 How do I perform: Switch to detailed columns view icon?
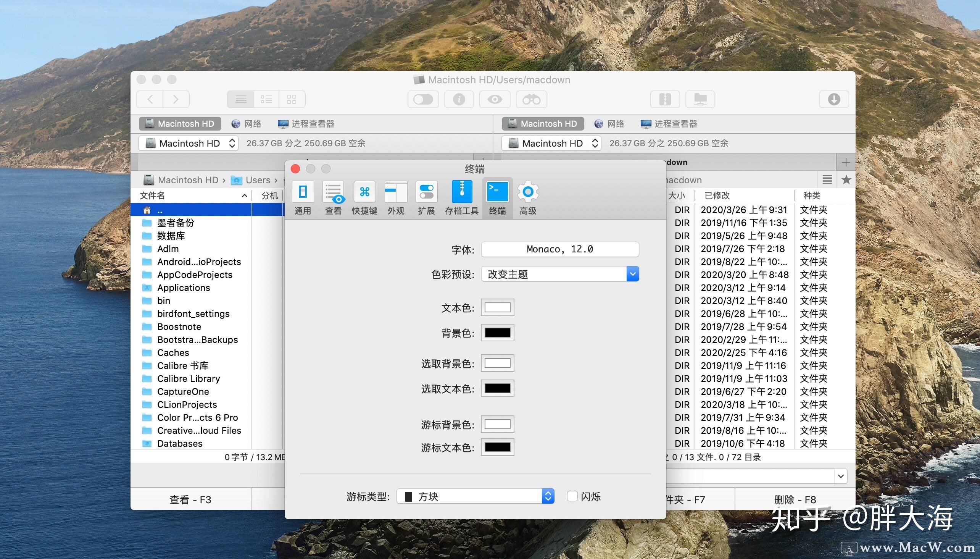(x=266, y=99)
